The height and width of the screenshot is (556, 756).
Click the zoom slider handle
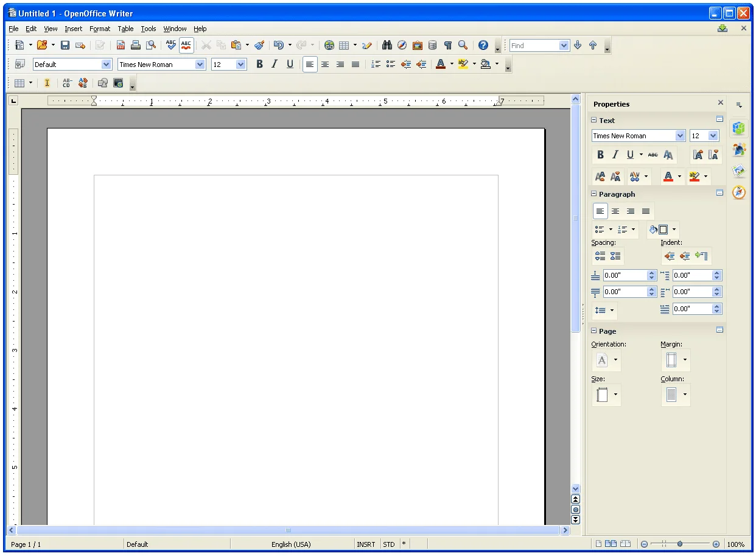[x=679, y=544]
